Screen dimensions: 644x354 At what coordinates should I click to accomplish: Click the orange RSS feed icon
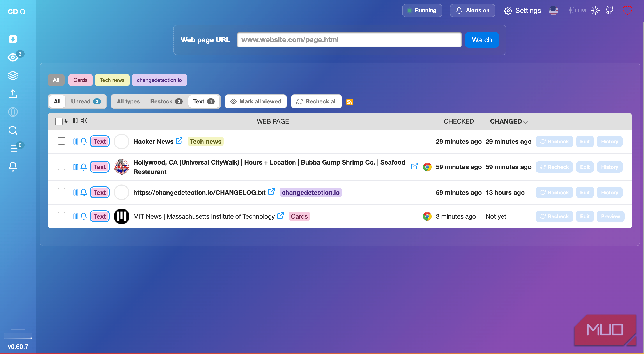click(349, 102)
